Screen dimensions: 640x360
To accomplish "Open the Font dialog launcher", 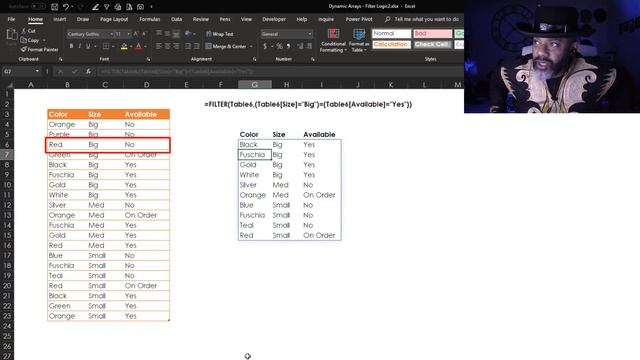I will 148,59.
